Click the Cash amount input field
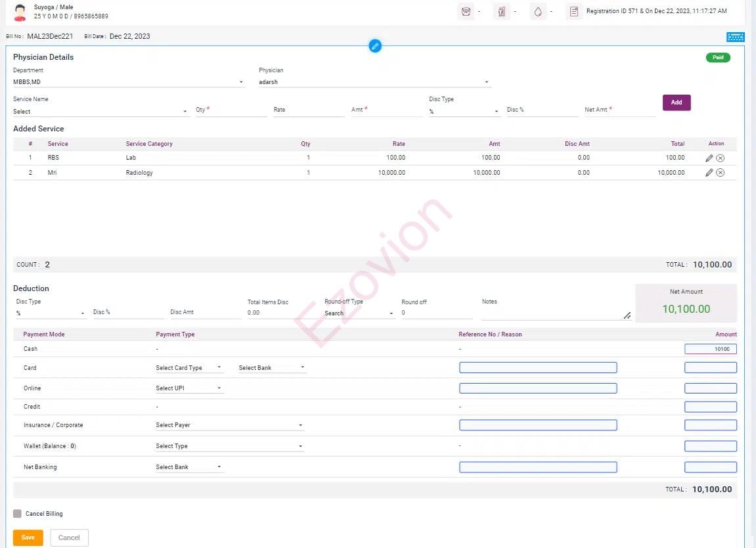Viewport: 756px width, 548px height. coord(710,350)
